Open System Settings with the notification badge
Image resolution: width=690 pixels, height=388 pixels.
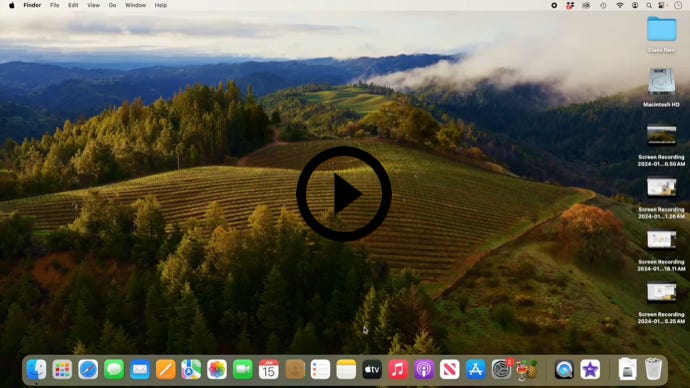click(x=502, y=369)
